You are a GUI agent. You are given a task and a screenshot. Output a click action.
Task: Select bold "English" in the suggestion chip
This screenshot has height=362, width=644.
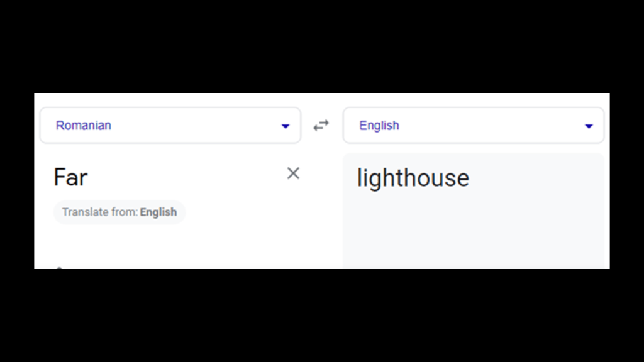158,212
